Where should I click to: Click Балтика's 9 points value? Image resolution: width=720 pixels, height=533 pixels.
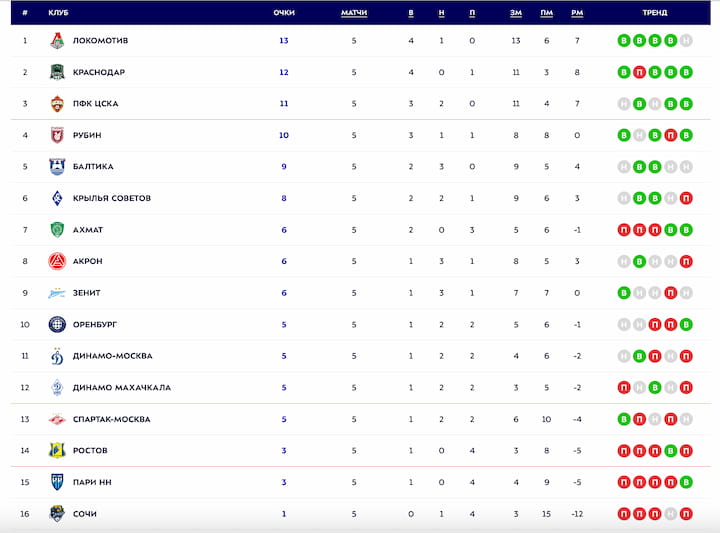[x=284, y=167]
